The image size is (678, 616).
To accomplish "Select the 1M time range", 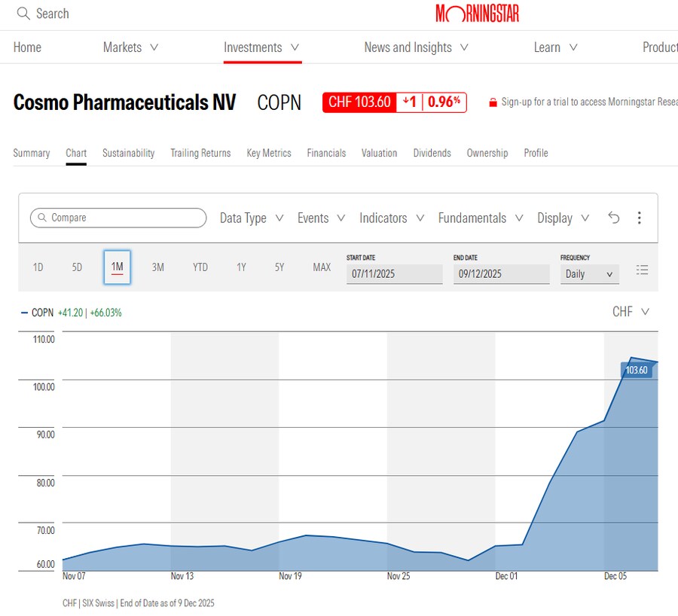I will 117,267.
